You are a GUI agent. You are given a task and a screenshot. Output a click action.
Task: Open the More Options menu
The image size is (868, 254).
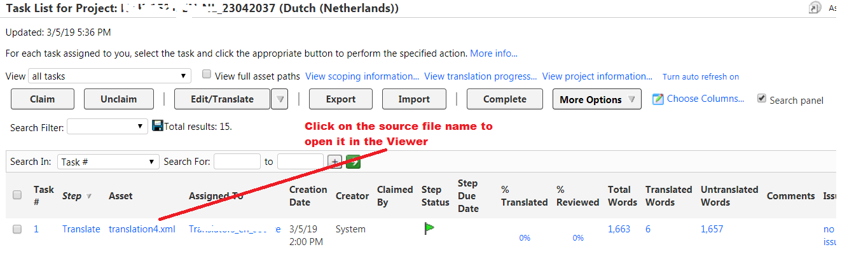(596, 99)
